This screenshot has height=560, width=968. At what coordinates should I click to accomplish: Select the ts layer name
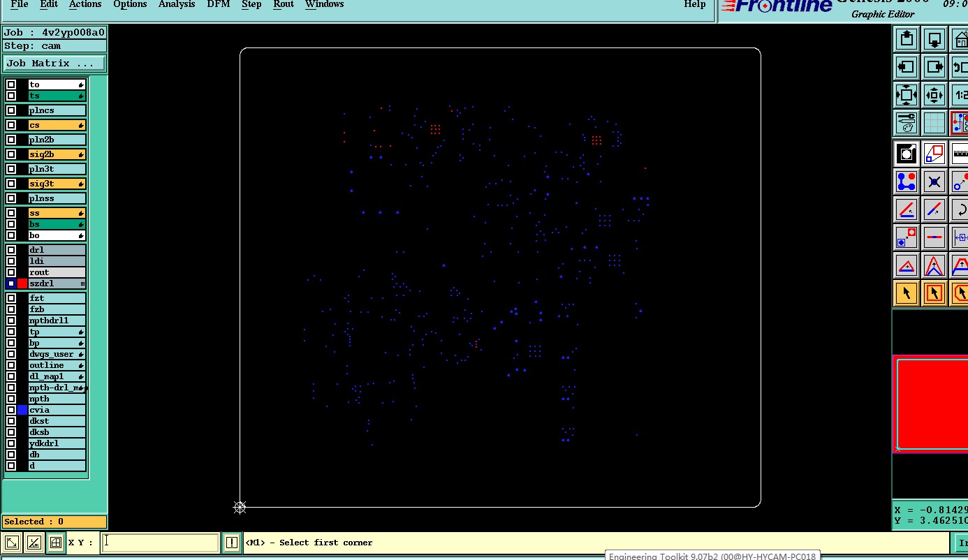click(x=57, y=96)
